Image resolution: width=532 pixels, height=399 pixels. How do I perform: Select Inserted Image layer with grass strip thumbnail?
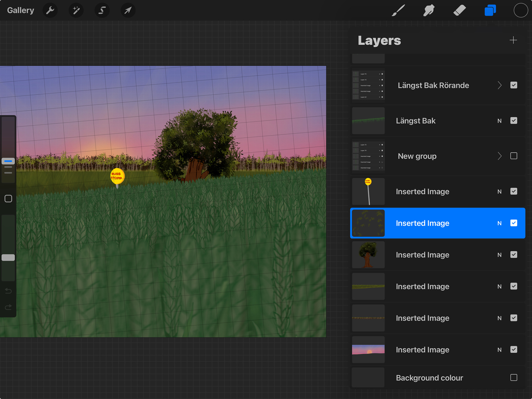(x=438, y=286)
